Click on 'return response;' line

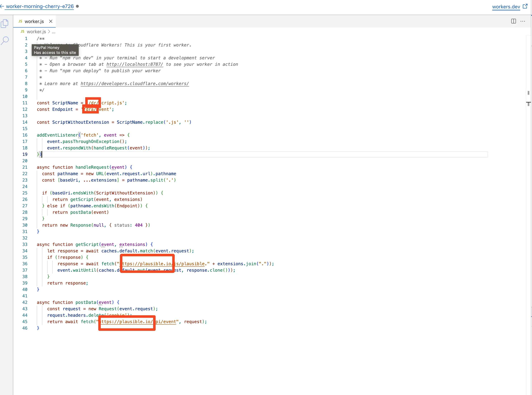coord(68,283)
